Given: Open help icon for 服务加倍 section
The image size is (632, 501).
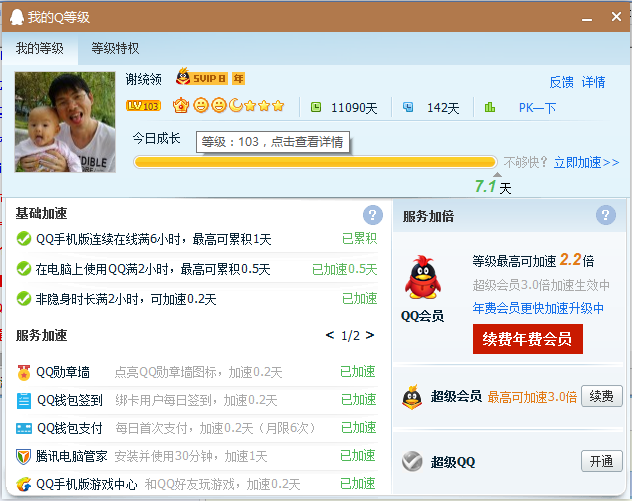Looking at the screenshot, I should click(x=606, y=215).
